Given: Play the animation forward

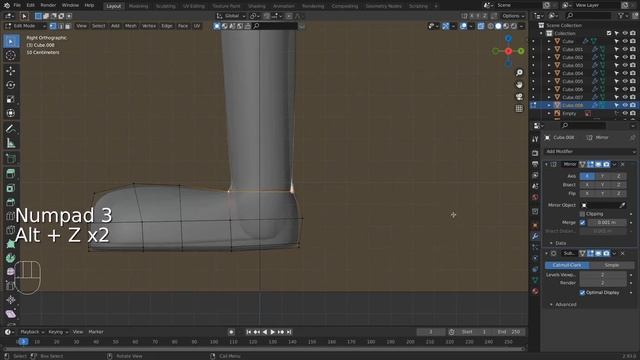Looking at the screenshot, I should [273, 332].
